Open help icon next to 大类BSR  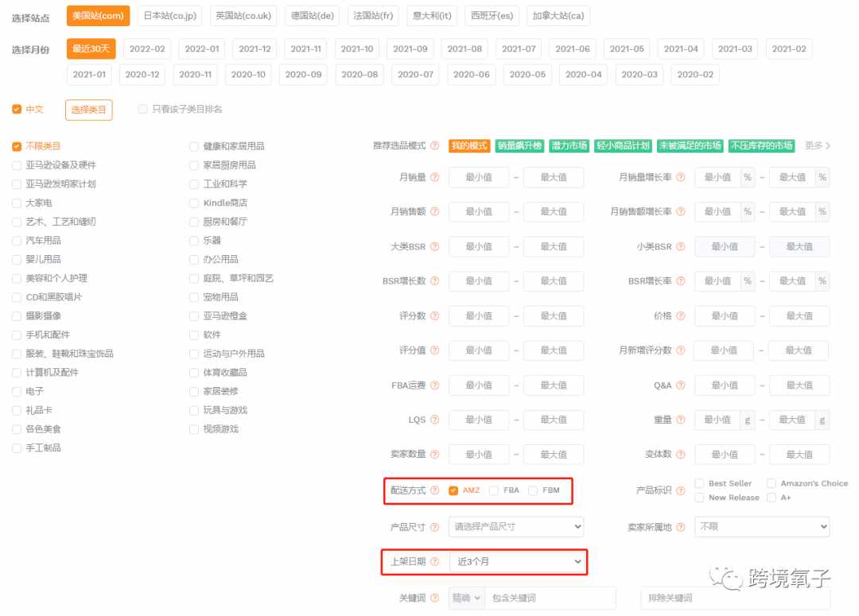coord(434,246)
